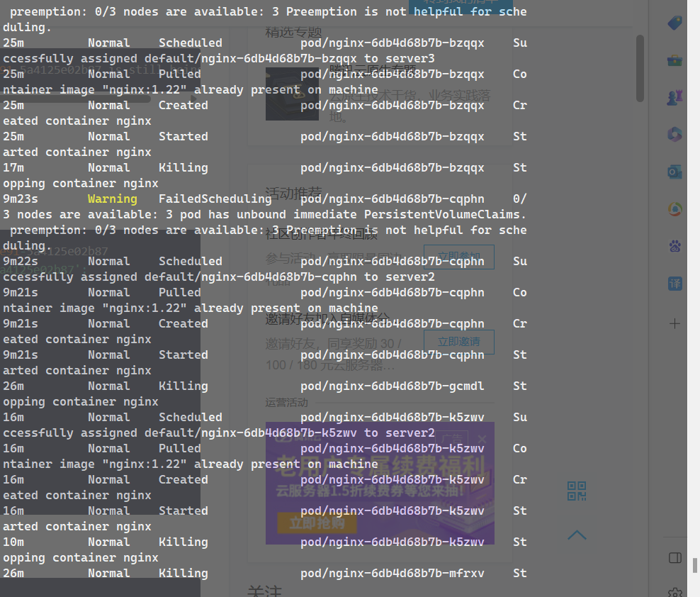Click pod name in the 9m23s Warning row
The height and width of the screenshot is (597, 700).
click(392, 199)
